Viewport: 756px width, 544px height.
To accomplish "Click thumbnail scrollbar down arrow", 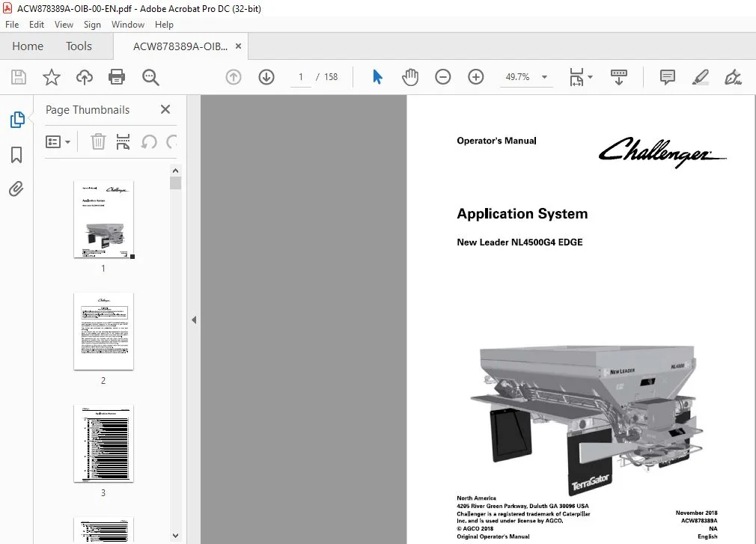I will click(175, 535).
